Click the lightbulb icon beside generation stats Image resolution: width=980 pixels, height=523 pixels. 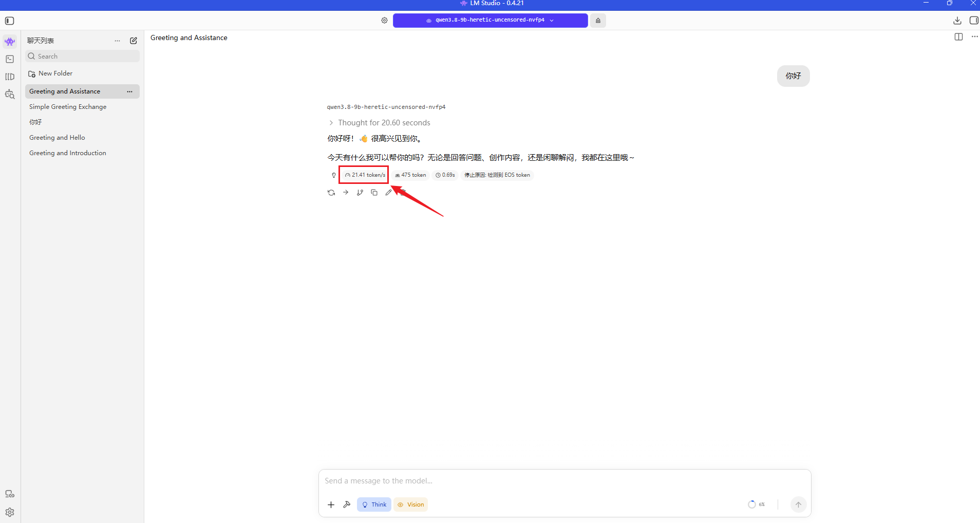(x=334, y=175)
